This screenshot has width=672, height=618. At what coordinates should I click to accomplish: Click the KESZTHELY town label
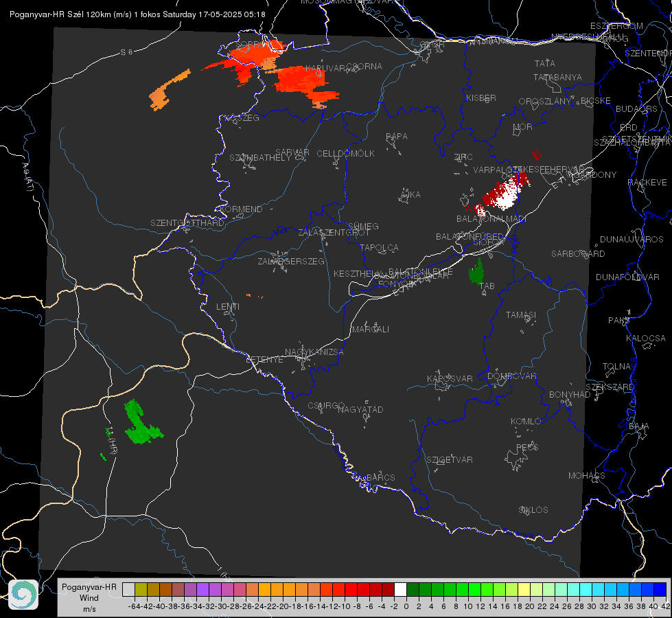pyautogui.click(x=357, y=273)
